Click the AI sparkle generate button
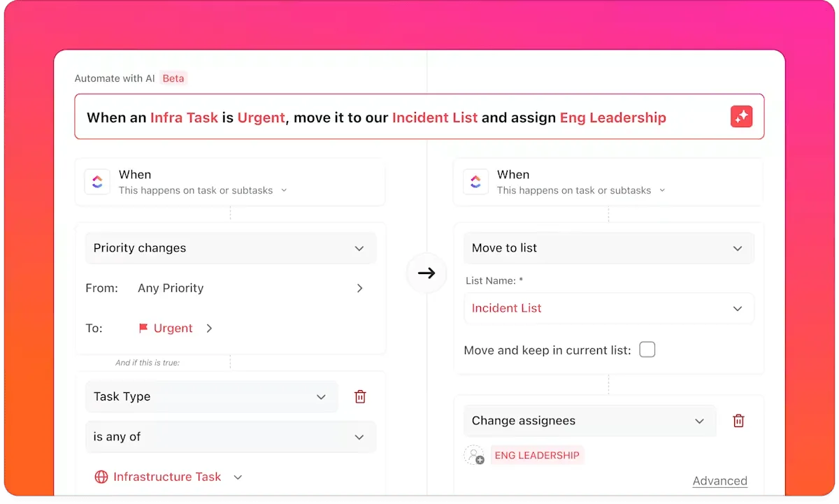 [x=741, y=117]
